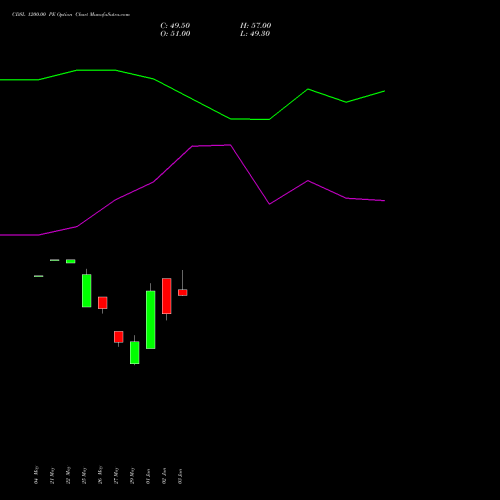Select the open value 'O: 51.00'
500x500 pixels.
tap(175, 34)
